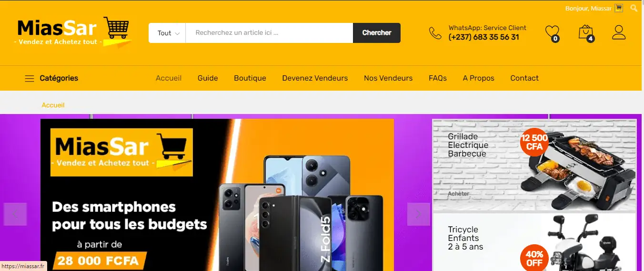Go to the previous carousel slide arrow
The height and width of the screenshot is (271, 644).
[15, 214]
